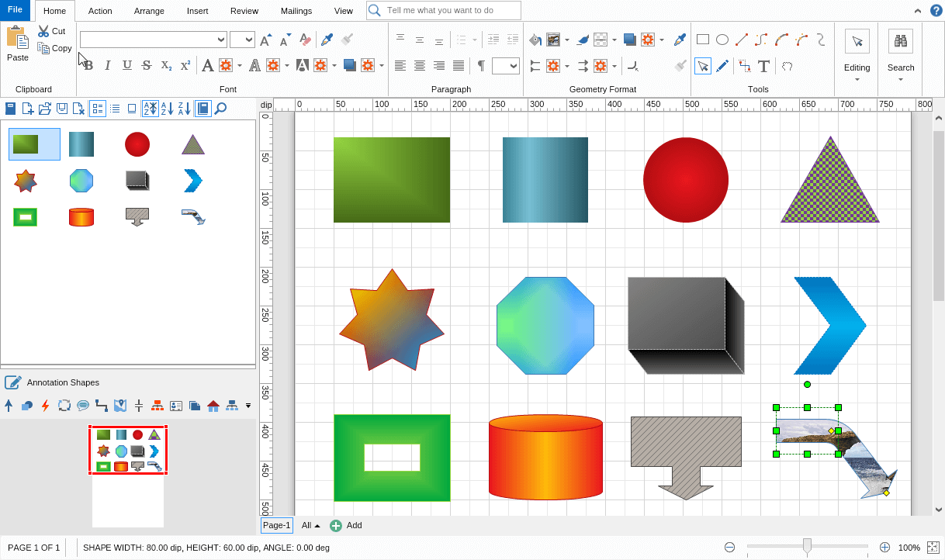945x560 pixels.
Task: Open the geometry picture fill dropdown arrow
Action: 567,40
